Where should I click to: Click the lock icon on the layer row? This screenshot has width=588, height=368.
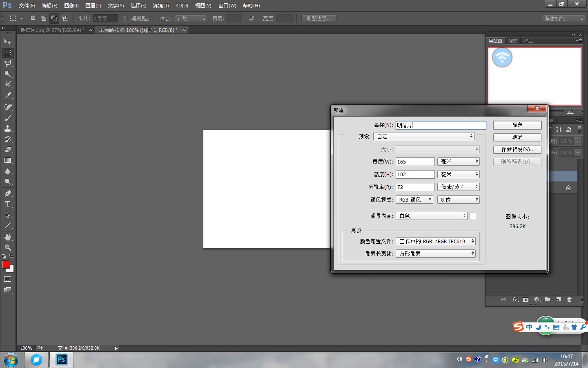pos(568,188)
